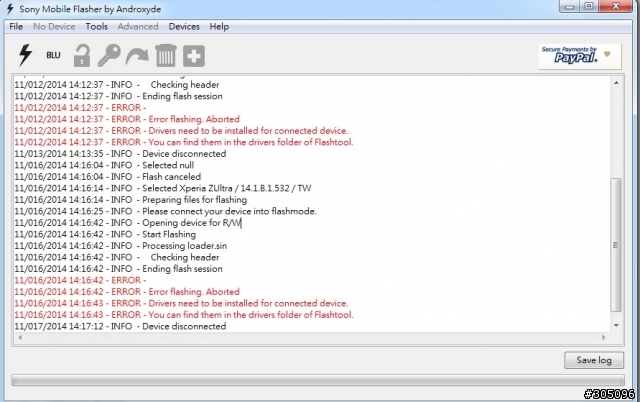The image size is (640, 402).
Task: Click log line 'Selected null'
Action: tap(104, 165)
